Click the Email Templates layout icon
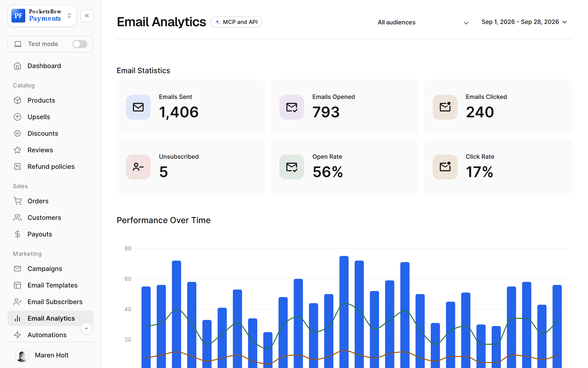Viewport: 588px width, 368px height. pyautogui.click(x=18, y=285)
